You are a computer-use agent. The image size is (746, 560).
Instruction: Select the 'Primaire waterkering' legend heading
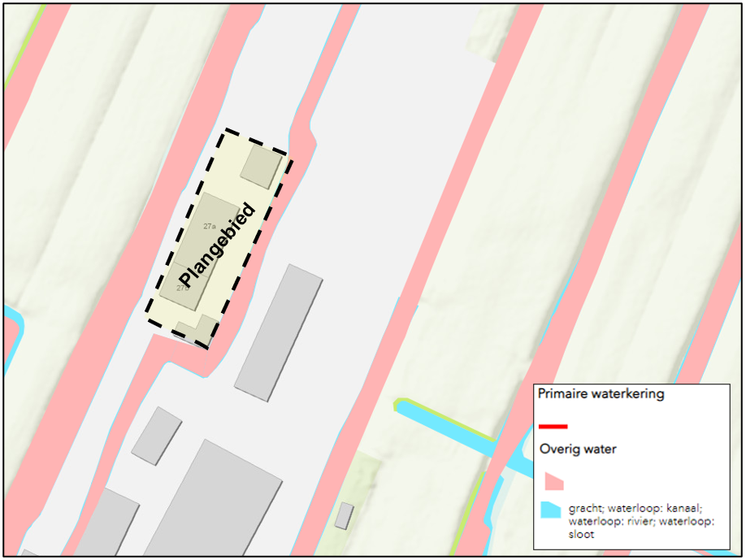[601, 394]
